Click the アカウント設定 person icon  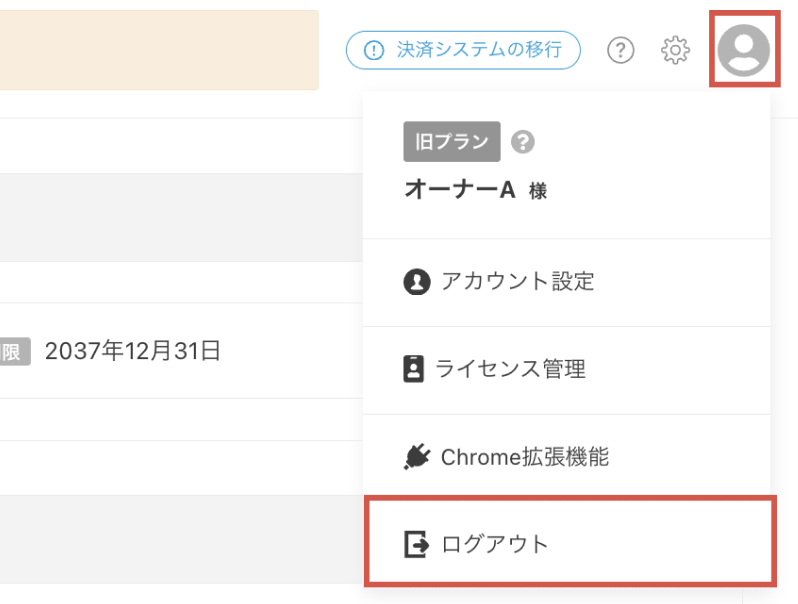point(417,282)
